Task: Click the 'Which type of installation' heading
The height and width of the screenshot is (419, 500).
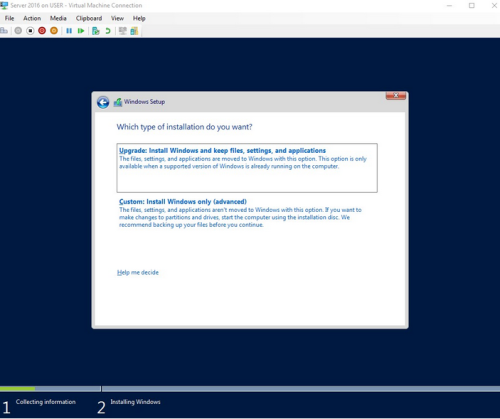Action: (x=184, y=127)
